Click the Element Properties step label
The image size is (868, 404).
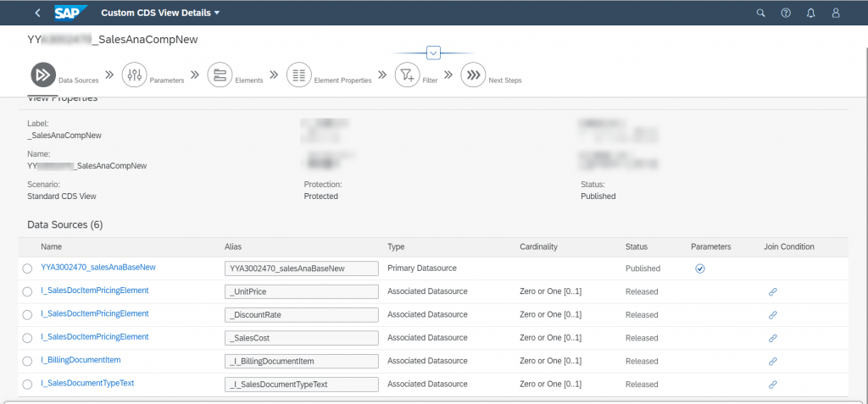click(x=342, y=80)
